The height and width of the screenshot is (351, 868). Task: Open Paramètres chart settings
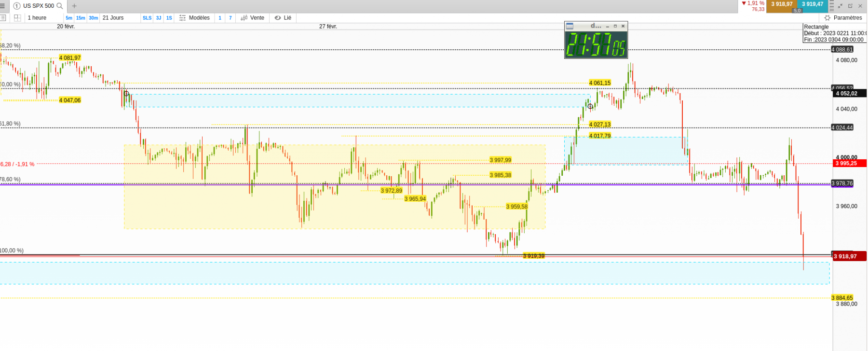[x=843, y=18]
